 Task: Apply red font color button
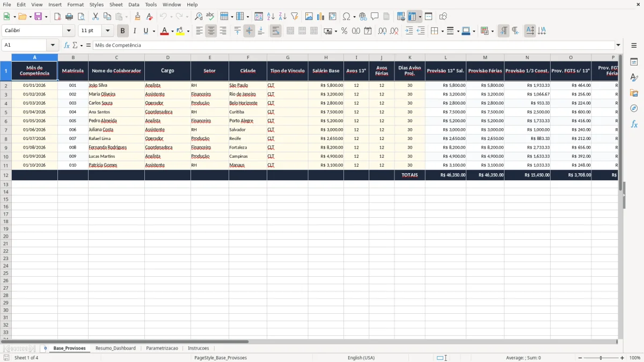(x=164, y=31)
